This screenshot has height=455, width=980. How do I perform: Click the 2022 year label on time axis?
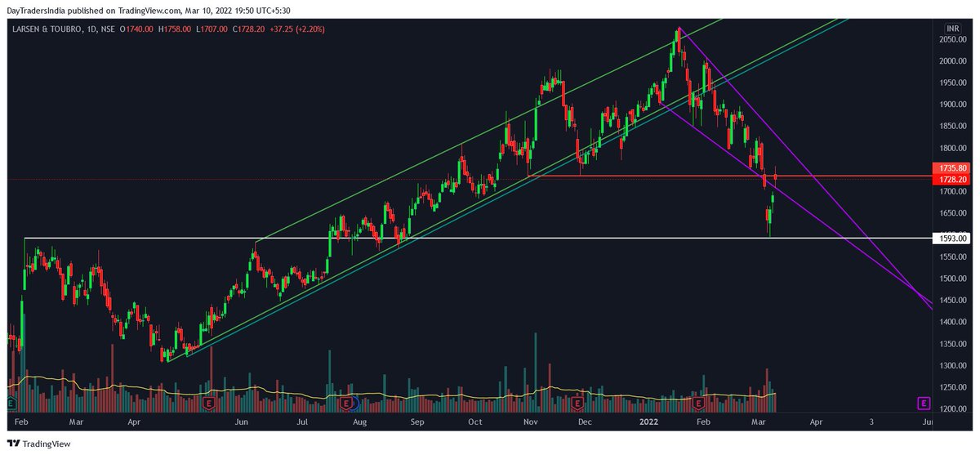point(650,422)
